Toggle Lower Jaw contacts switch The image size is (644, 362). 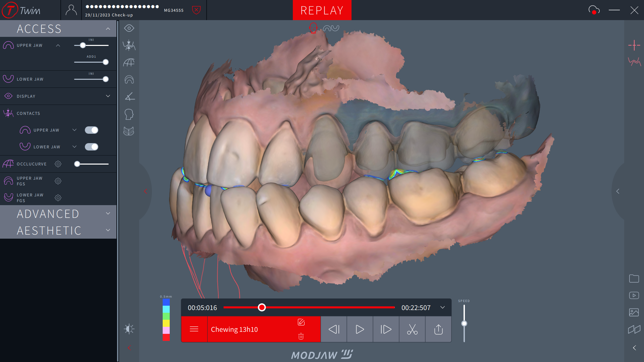tap(91, 147)
